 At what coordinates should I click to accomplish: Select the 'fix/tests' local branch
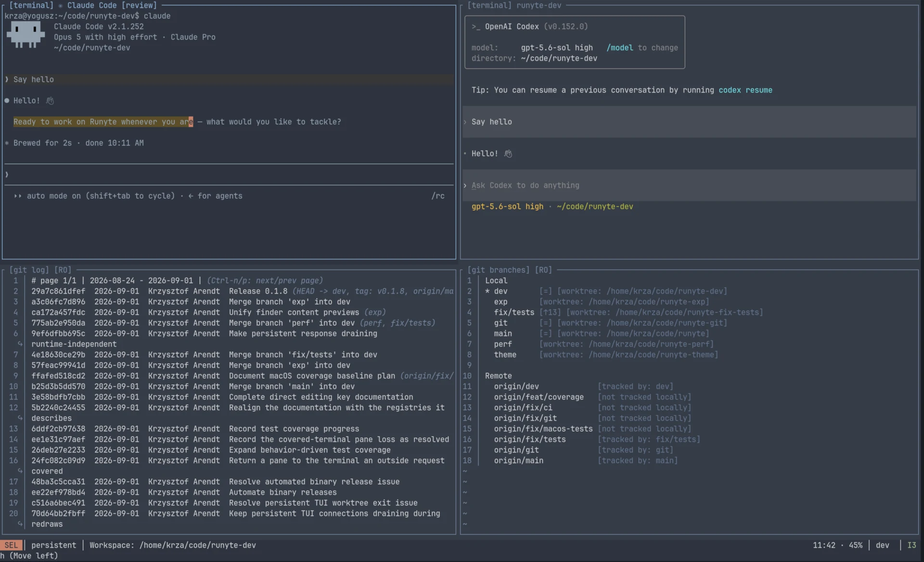514,312
